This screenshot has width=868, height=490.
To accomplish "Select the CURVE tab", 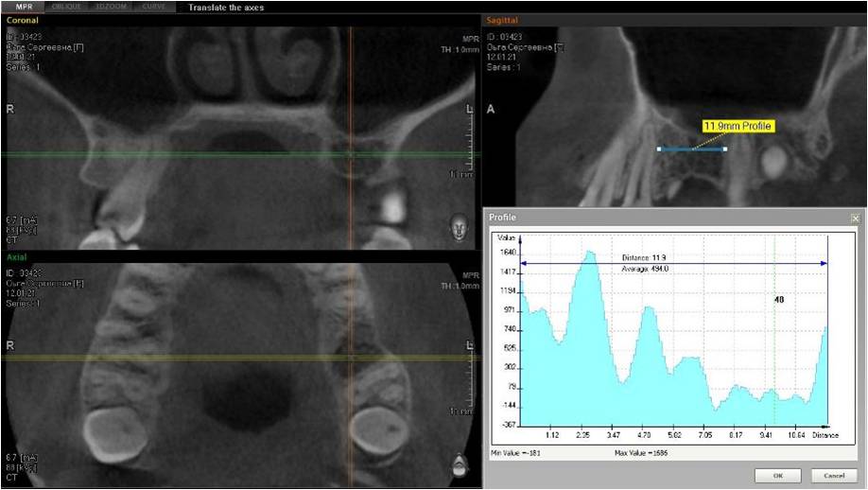I will tap(154, 7).
